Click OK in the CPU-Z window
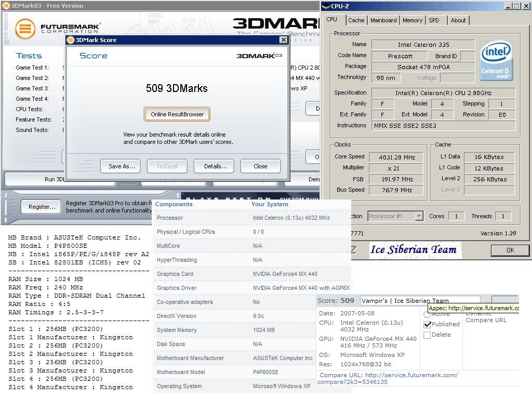 click(510, 250)
